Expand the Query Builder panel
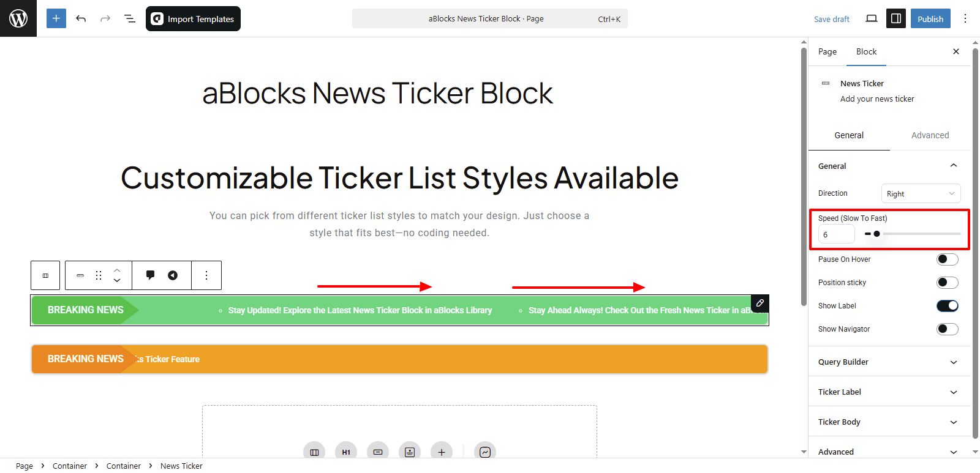 (x=889, y=362)
